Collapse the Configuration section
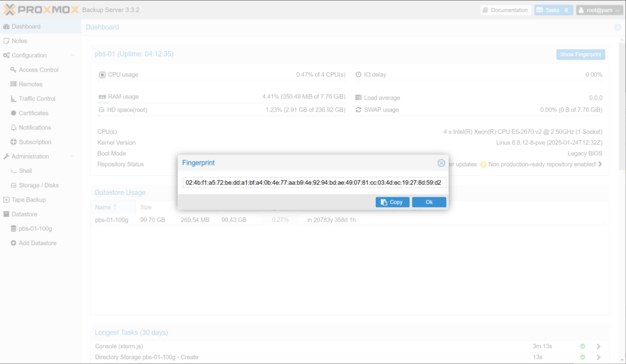 pyautogui.click(x=73, y=56)
